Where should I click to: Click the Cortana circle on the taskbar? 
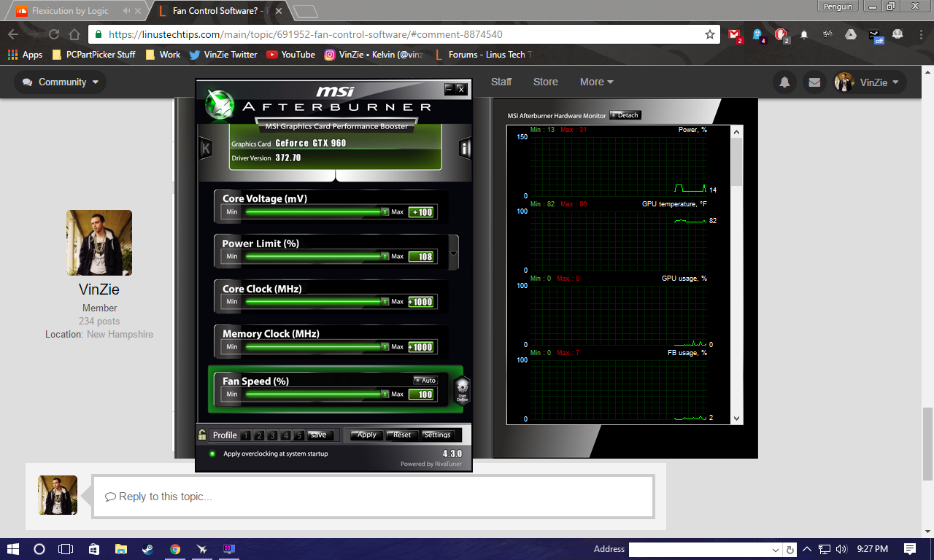pyautogui.click(x=39, y=549)
